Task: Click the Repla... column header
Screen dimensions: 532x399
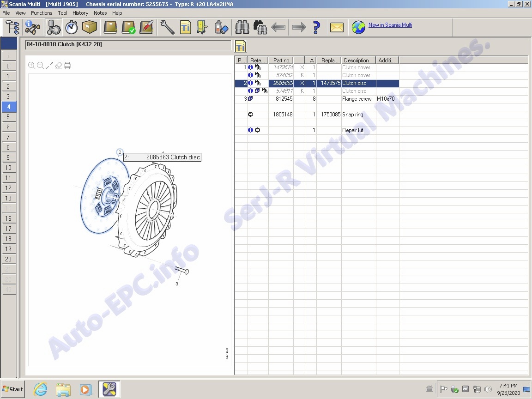Action: 329,60
